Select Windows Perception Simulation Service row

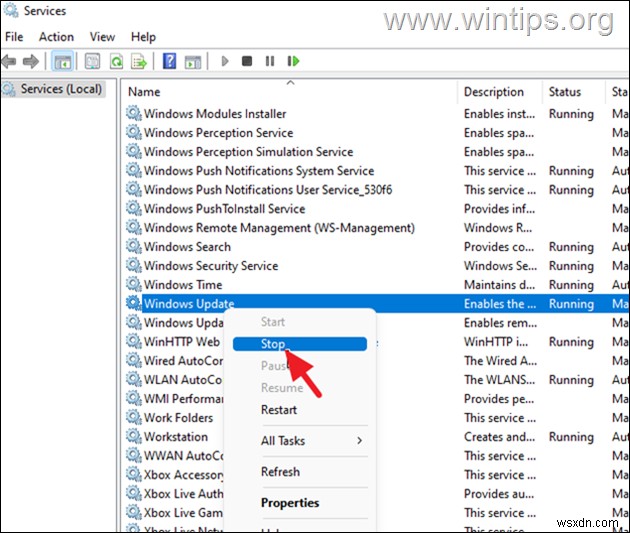pyautogui.click(x=248, y=152)
